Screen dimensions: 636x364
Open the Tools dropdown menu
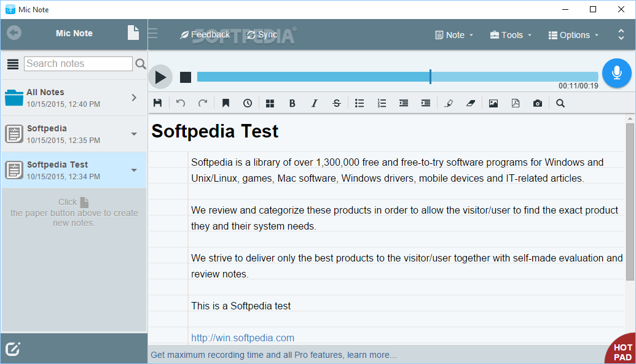(x=511, y=35)
